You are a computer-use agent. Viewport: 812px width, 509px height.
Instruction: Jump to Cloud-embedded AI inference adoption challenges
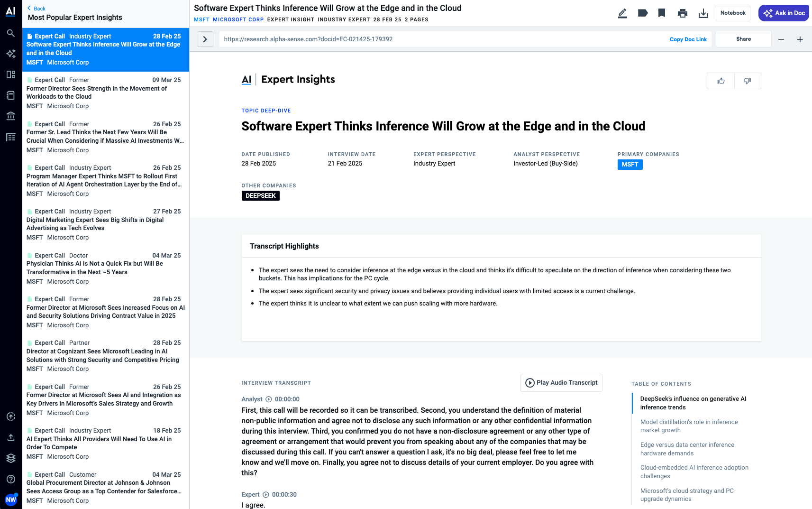tap(694, 472)
